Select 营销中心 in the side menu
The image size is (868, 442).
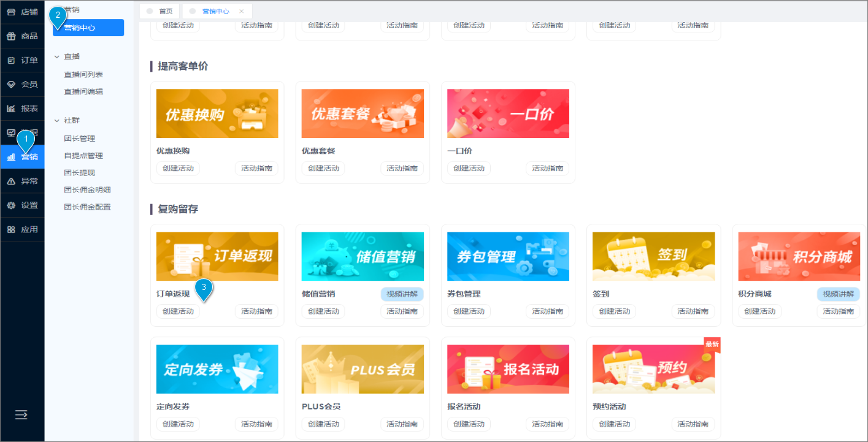(88, 28)
